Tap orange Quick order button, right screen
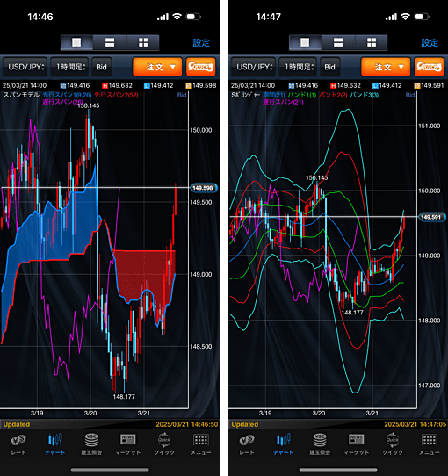This screenshot has height=476, width=448. point(430,67)
